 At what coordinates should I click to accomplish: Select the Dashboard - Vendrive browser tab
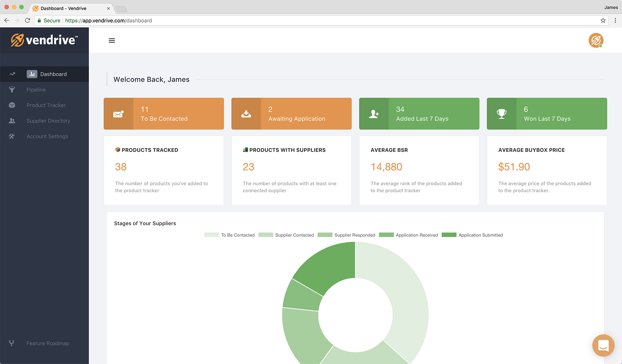[x=67, y=8]
